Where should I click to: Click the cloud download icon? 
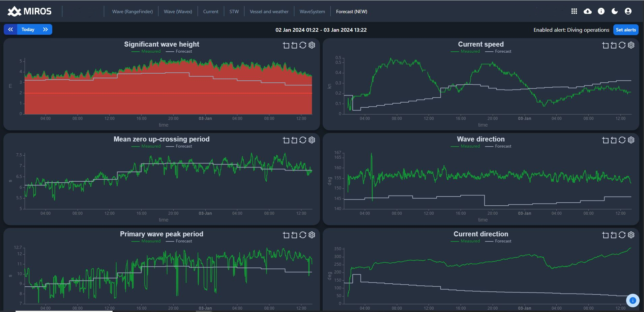[x=588, y=11]
